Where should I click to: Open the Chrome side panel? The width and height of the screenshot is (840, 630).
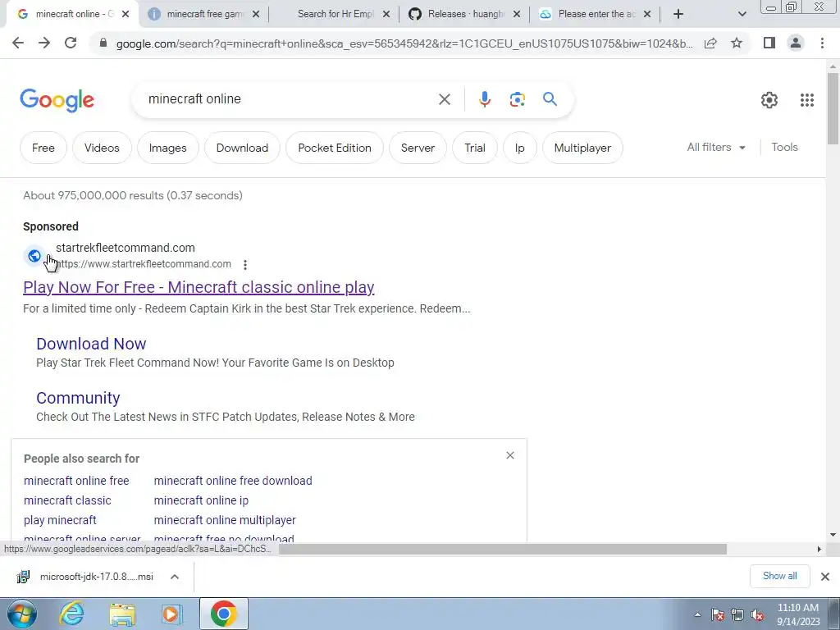769,43
